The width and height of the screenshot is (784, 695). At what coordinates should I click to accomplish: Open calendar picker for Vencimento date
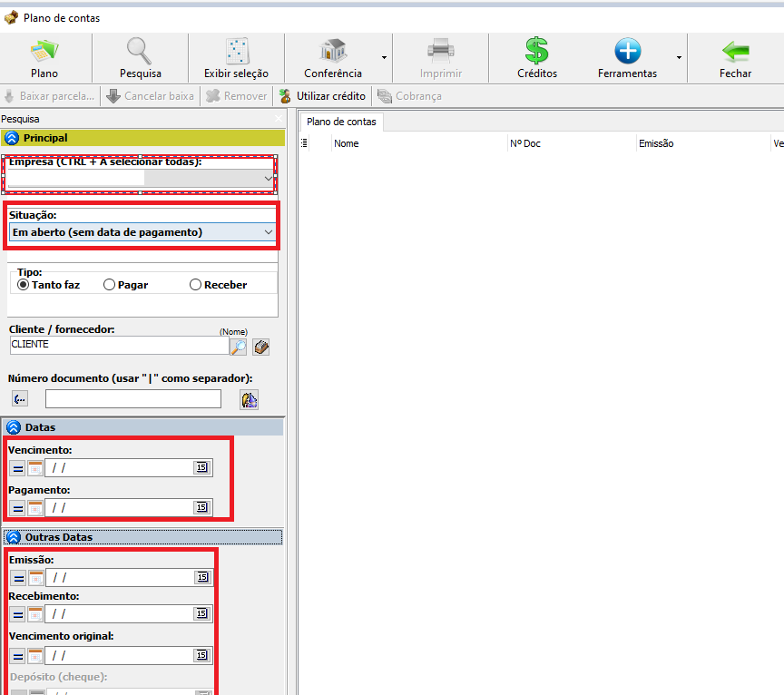pyautogui.click(x=201, y=468)
